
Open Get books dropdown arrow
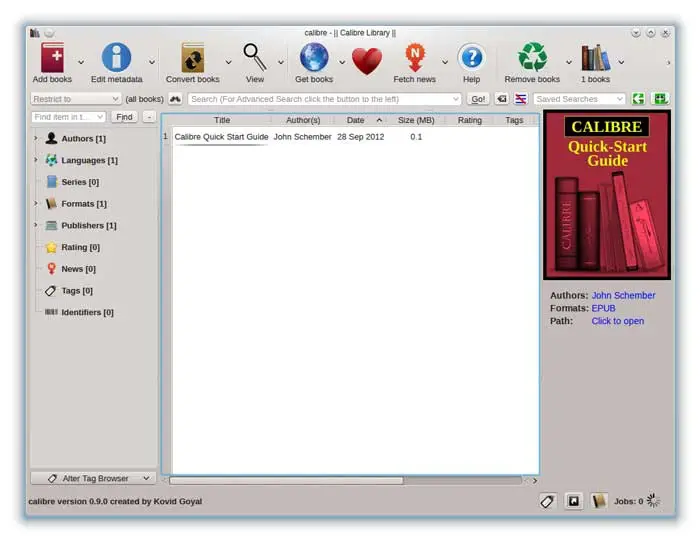[x=342, y=62]
